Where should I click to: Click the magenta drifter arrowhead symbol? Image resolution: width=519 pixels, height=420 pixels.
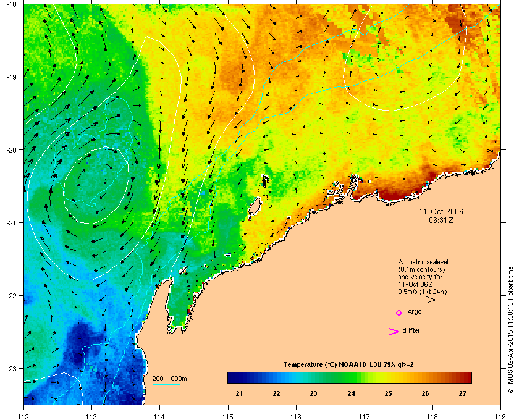click(394, 332)
